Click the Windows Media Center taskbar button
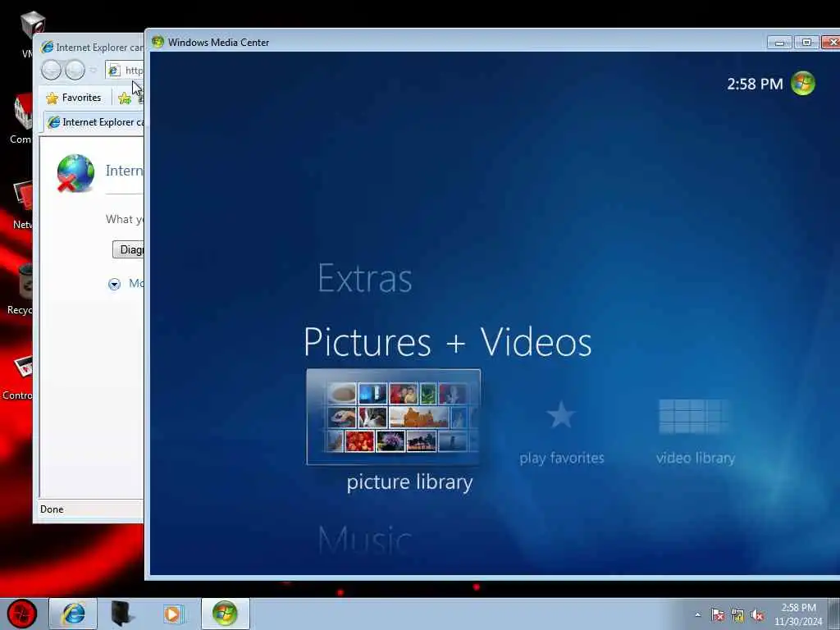The width and height of the screenshot is (840, 630). coord(225,614)
